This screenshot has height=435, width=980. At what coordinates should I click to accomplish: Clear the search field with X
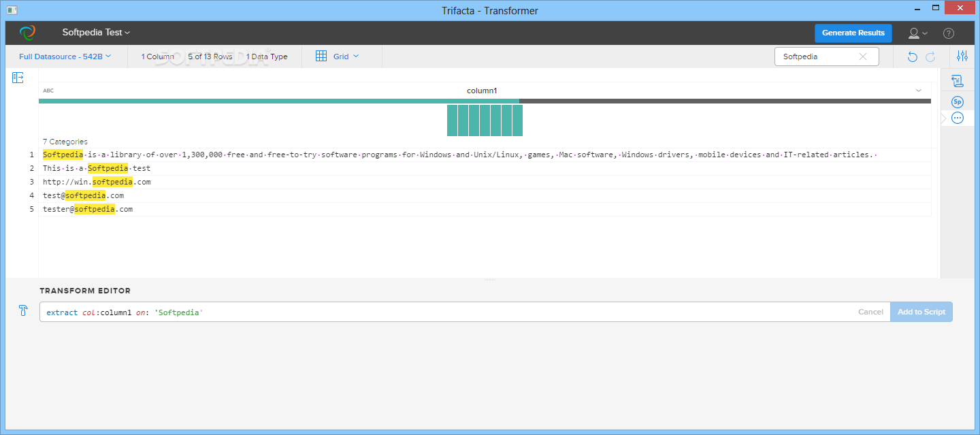coord(863,57)
